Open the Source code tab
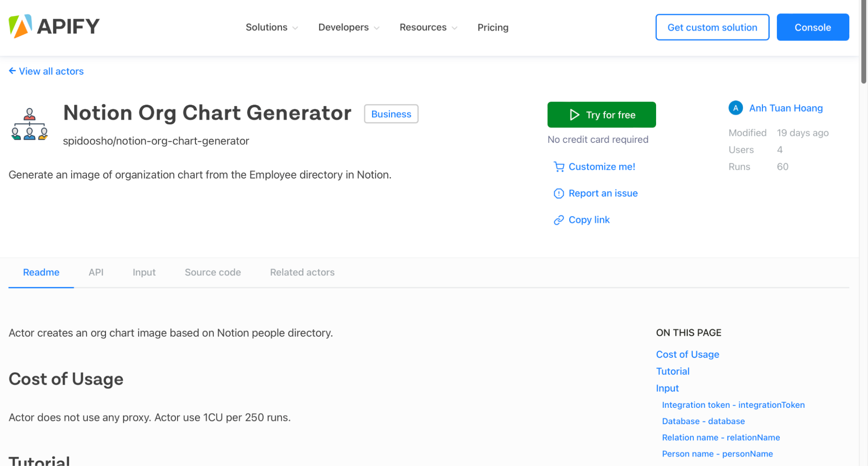This screenshot has height=466, width=868. tap(212, 272)
